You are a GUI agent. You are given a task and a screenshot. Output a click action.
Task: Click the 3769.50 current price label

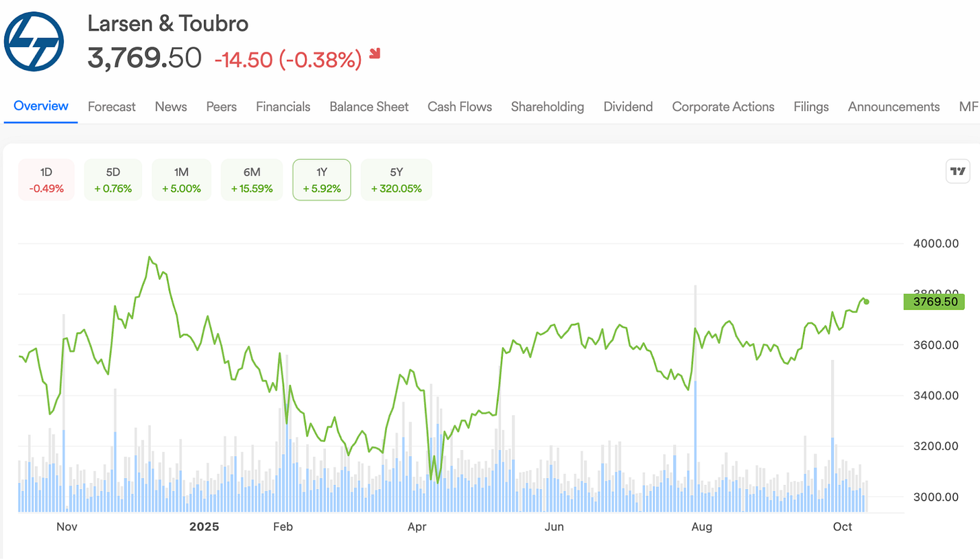[x=934, y=301]
